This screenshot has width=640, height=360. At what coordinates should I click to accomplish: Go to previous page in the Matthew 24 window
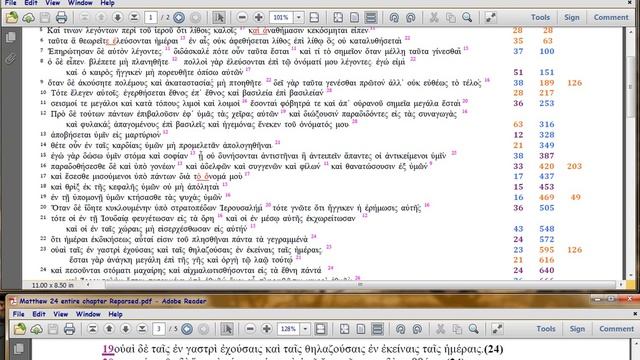tap(109, 329)
